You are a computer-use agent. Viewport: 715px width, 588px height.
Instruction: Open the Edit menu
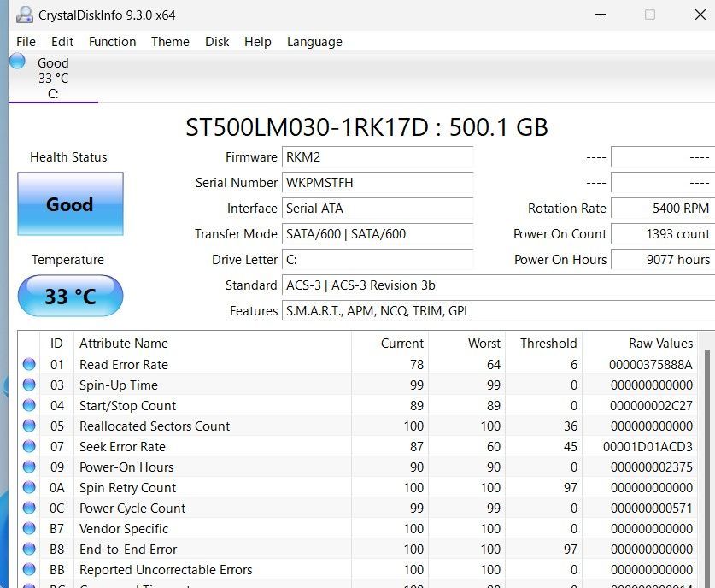click(x=62, y=42)
